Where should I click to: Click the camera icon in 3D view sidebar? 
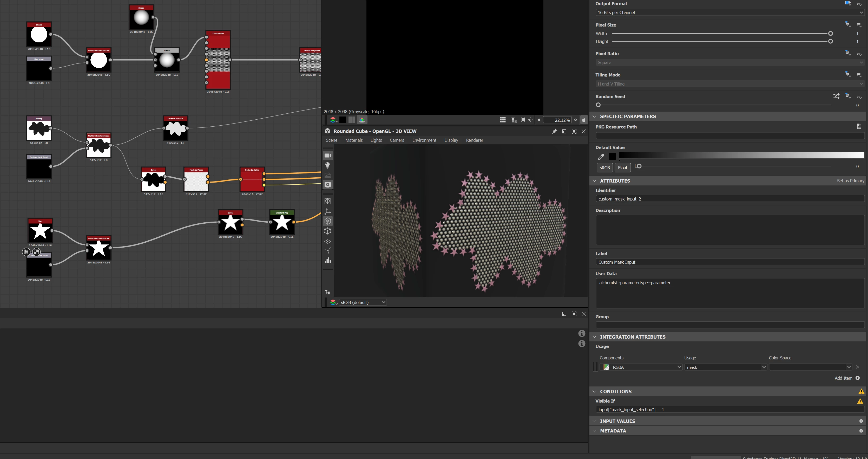point(327,156)
